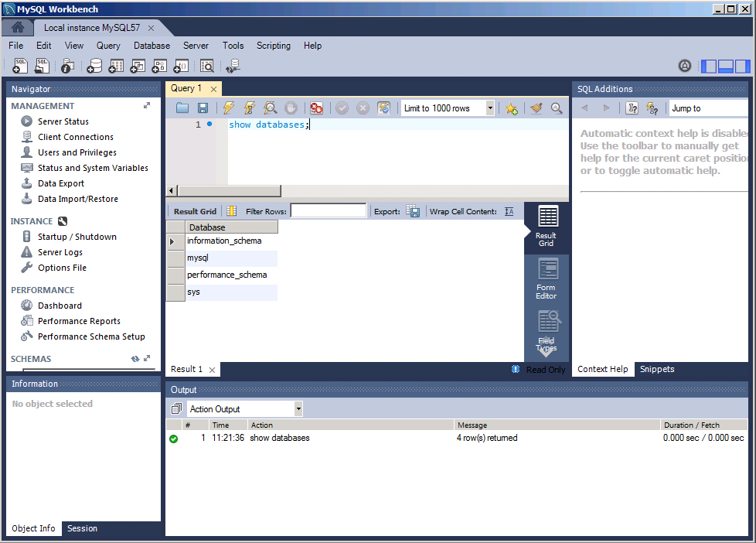Create a new table toolbar icon

click(x=116, y=66)
